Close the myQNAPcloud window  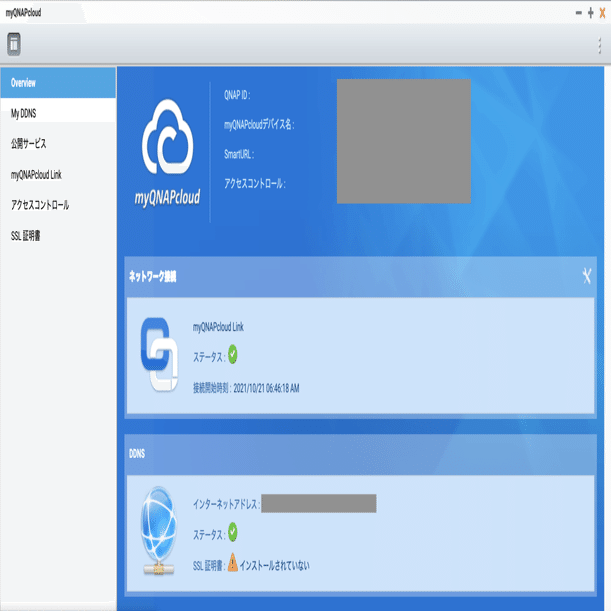602,13
